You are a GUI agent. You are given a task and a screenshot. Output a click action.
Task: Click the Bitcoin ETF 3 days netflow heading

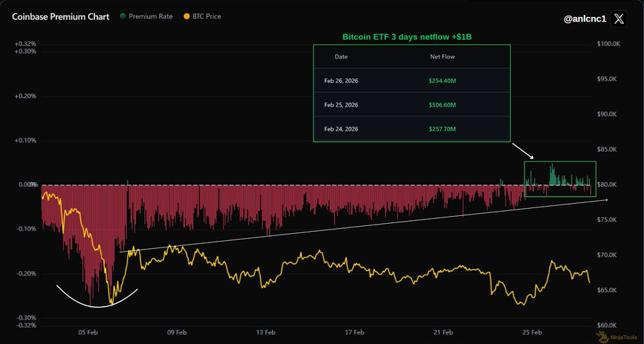point(411,35)
